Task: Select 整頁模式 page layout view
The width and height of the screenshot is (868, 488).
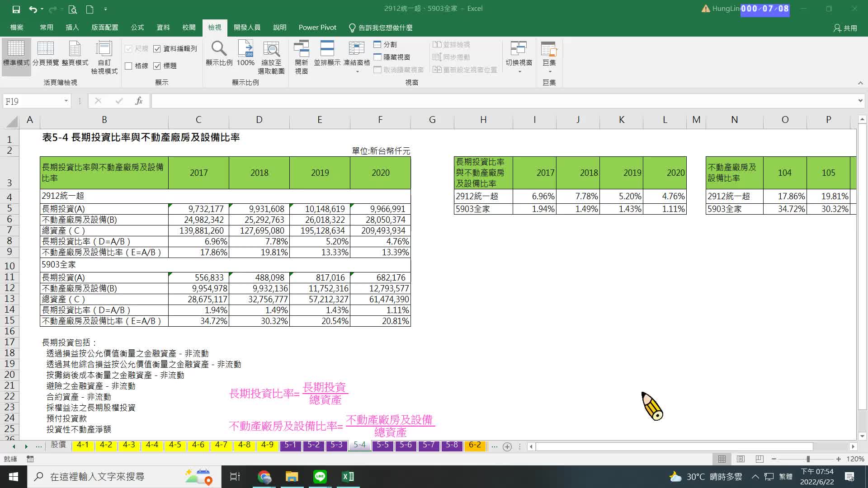Action: pos(75,54)
